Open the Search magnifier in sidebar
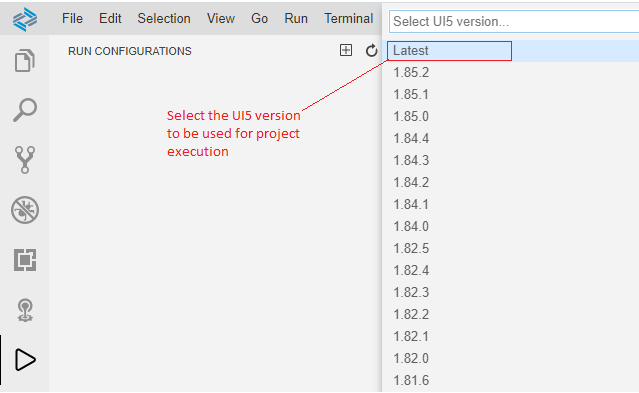Image resolution: width=639 pixels, height=393 pixels. tap(25, 110)
